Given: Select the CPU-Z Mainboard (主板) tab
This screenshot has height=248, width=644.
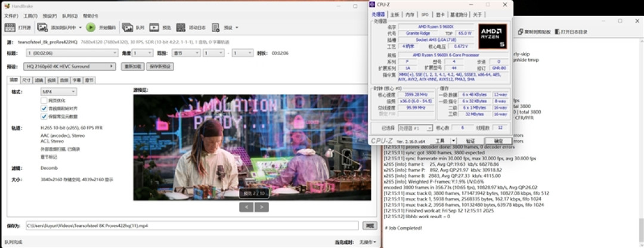Looking at the screenshot, I should 395,14.
